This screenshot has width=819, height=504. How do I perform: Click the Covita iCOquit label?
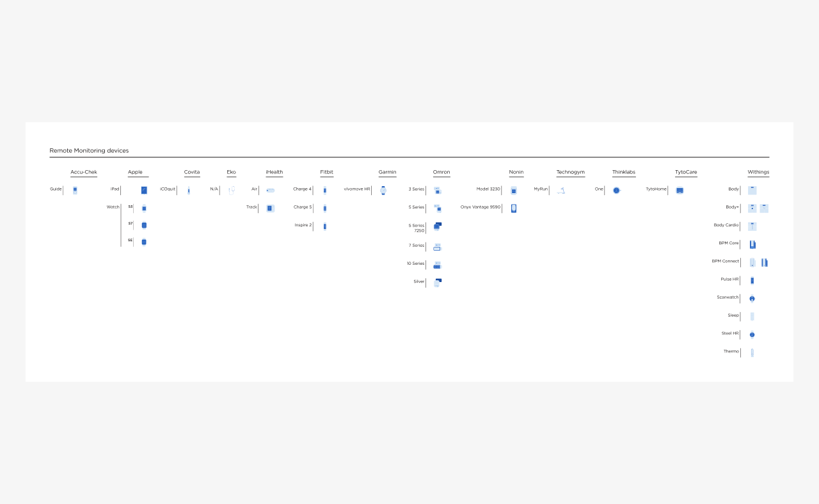(168, 189)
